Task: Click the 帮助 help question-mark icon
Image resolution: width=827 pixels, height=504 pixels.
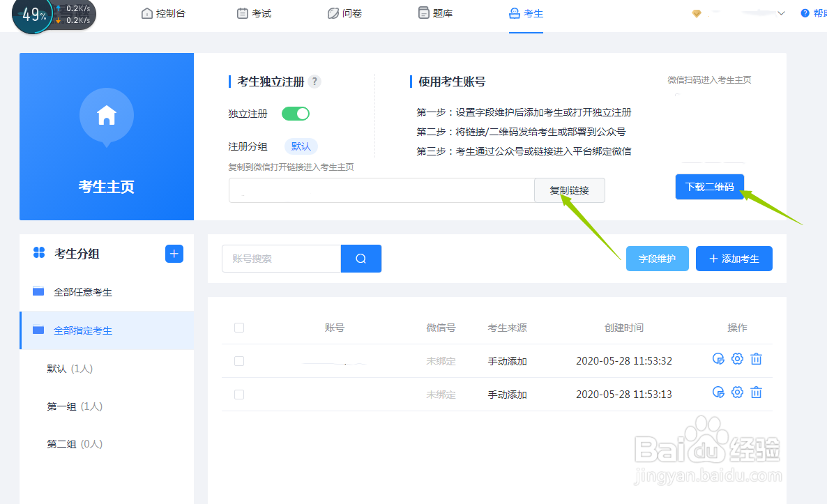Action: coord(804,13)
